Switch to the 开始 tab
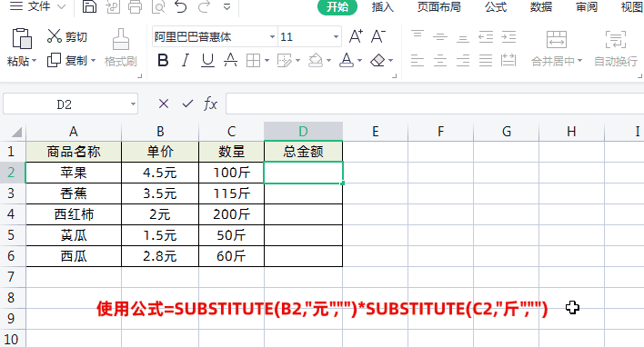This screenshot has width=644, height=347. (x=337, y=7)
